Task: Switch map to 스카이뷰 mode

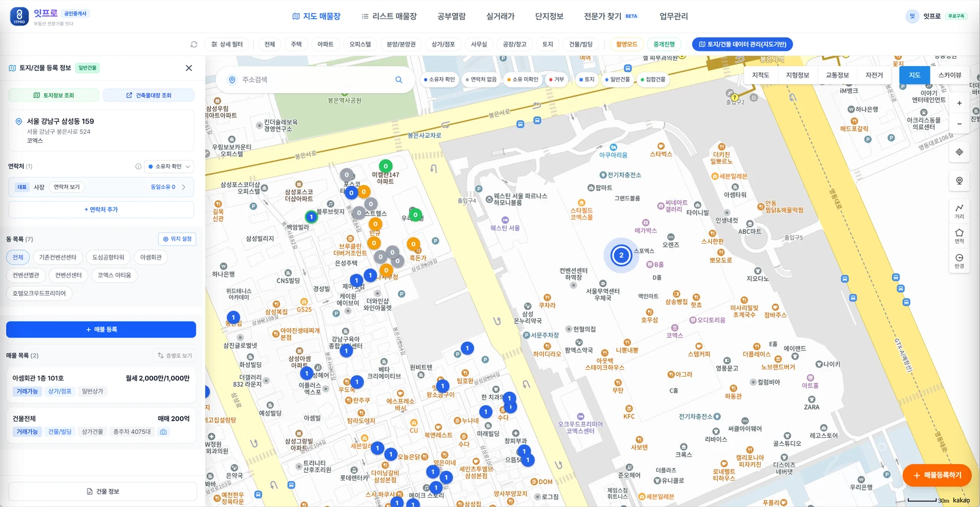Action: point(949,75)
